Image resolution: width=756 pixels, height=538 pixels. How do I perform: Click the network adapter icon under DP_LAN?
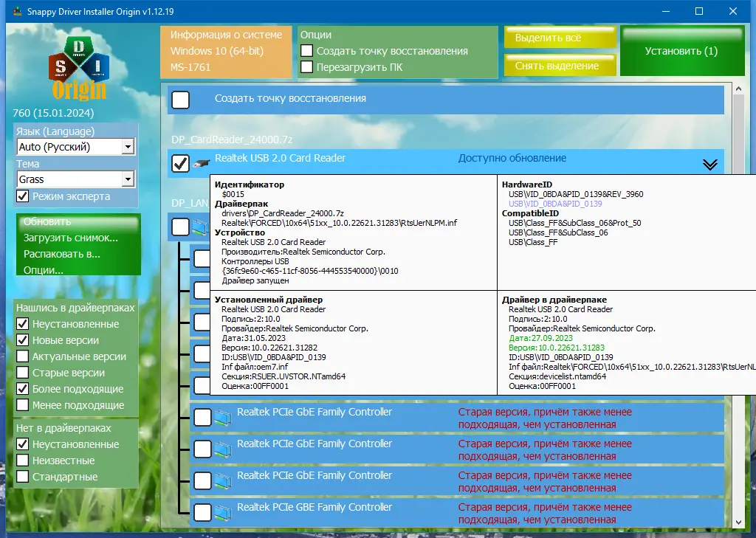coord(201,227)
